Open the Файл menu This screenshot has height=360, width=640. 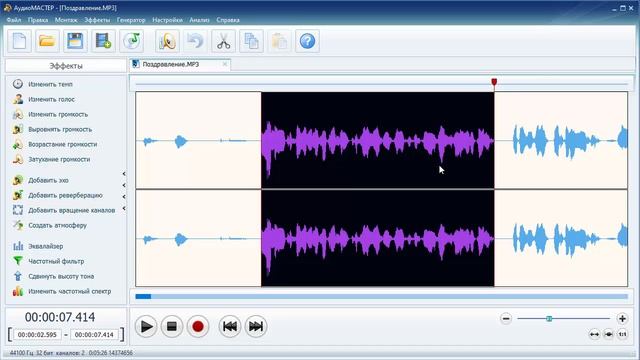(13, 20)
